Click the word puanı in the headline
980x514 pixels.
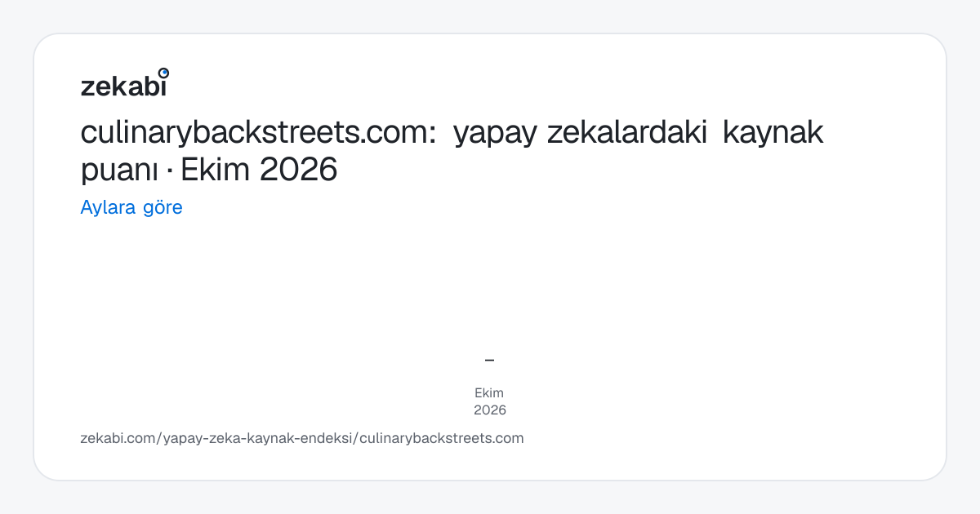point(123,171)
